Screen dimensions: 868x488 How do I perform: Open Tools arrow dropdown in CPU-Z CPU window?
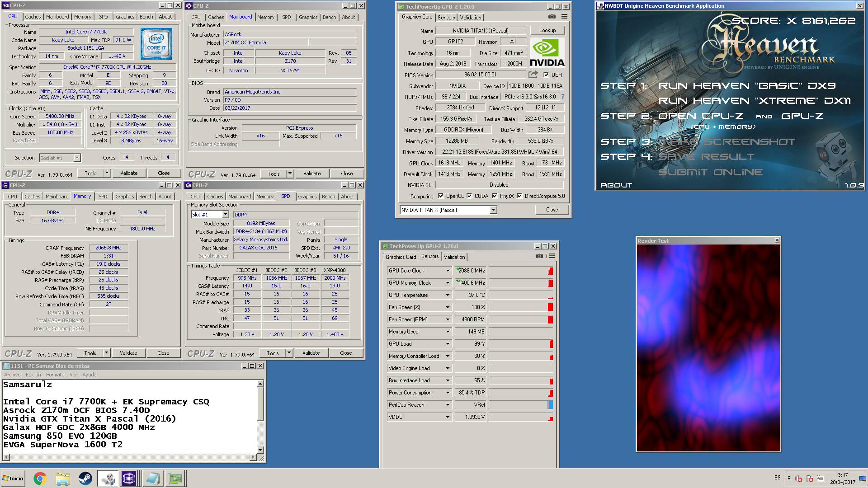click(107, 173)
